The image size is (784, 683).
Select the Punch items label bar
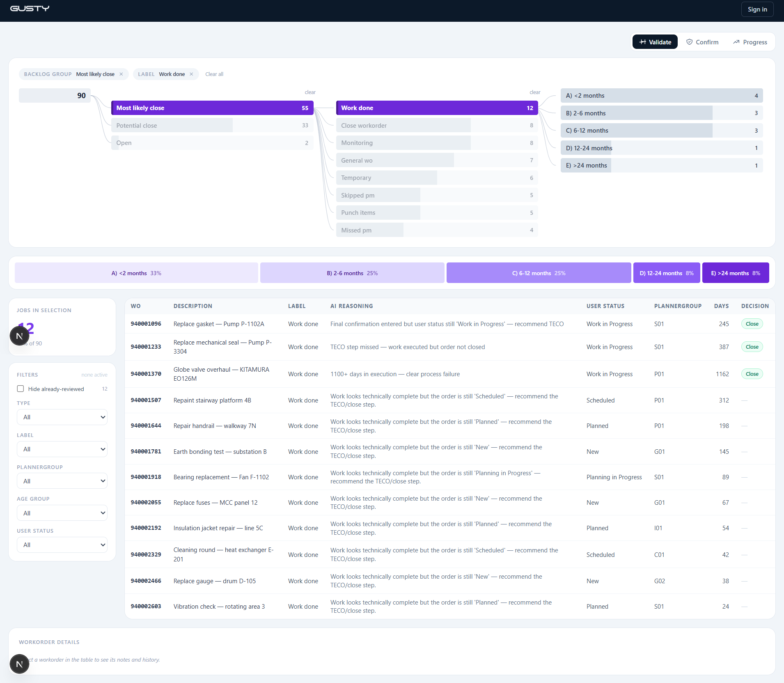pos(437,213)
